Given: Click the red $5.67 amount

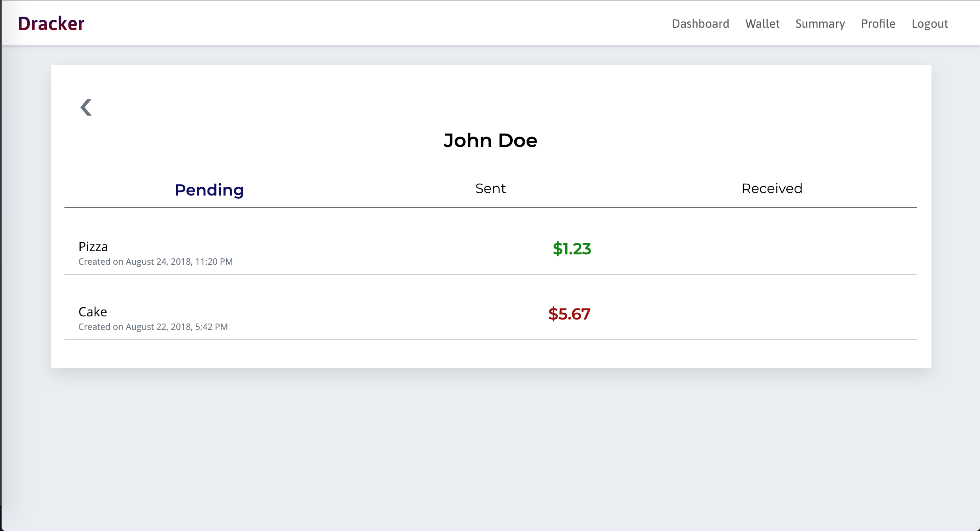Looking at the screenshot, I should (x=569, y=314).
